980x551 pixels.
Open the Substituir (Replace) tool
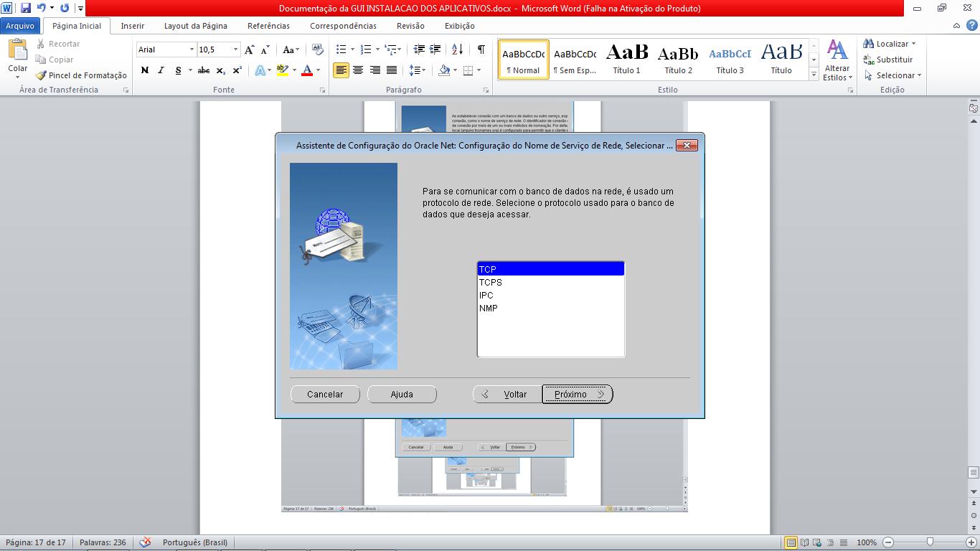tap(890, 59)
